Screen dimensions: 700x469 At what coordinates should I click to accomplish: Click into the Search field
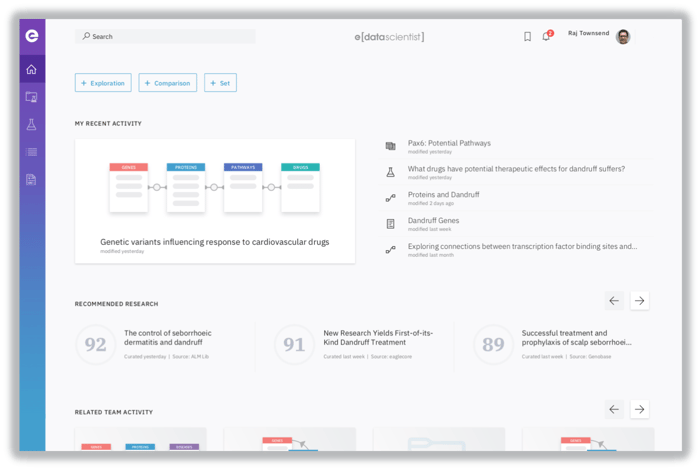coord(165,36)
